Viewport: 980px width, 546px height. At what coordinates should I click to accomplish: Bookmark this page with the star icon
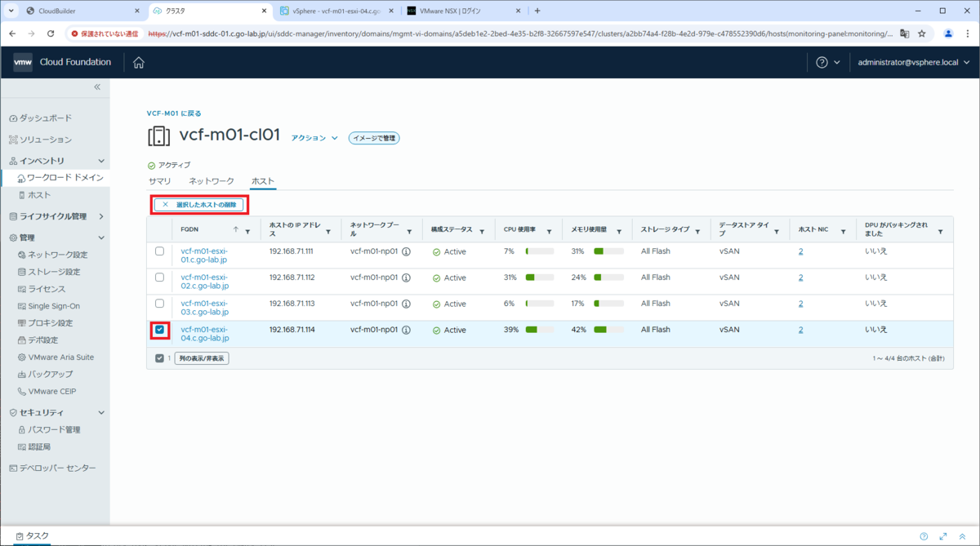coord(922,33)
